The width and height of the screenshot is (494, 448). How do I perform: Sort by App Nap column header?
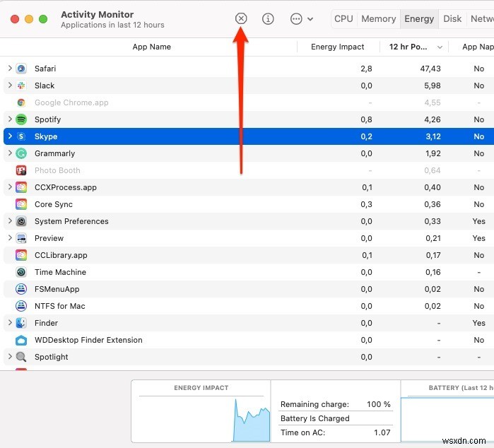point(478,47)
